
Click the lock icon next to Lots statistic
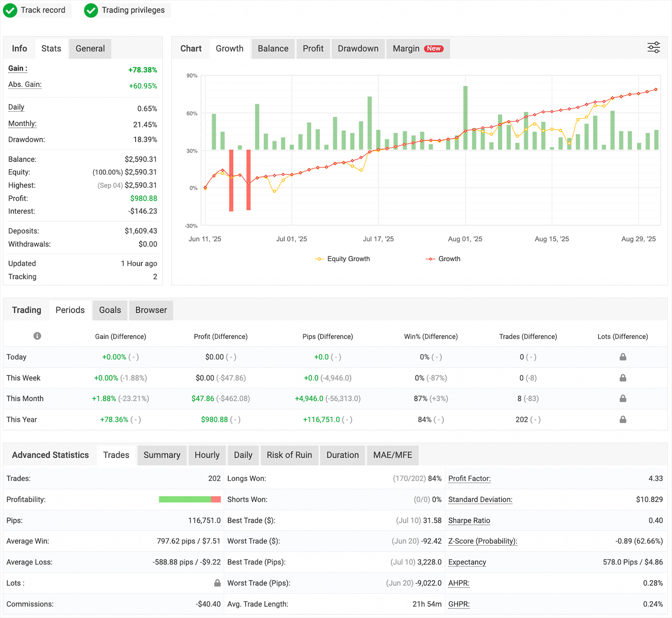pos(217,583)
